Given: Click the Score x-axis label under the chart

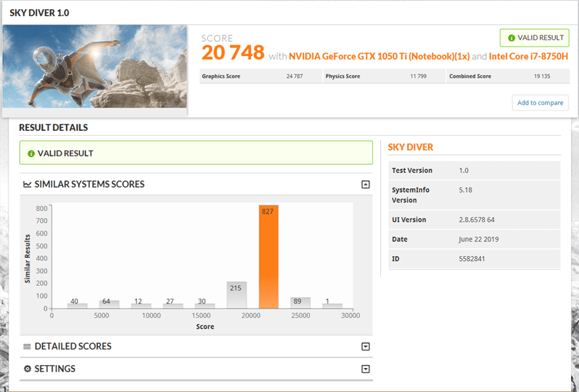Looking at the screenshot, I should click(x=205, y=327).
